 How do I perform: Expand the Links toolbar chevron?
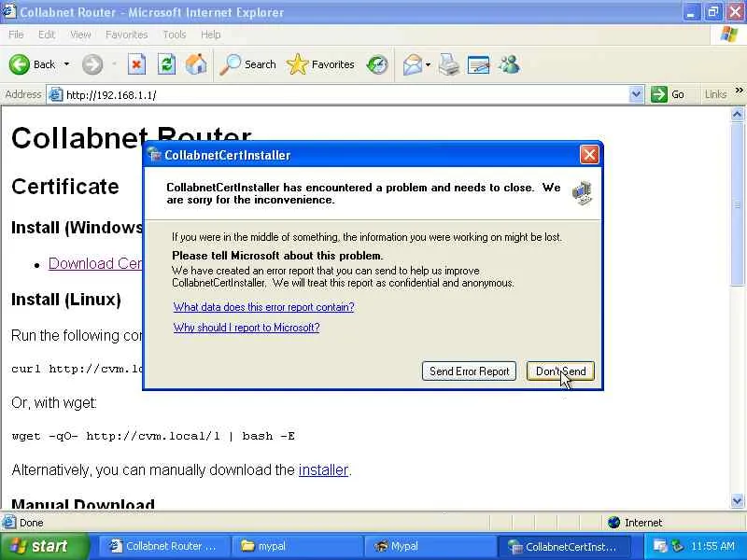coord(739,91)
